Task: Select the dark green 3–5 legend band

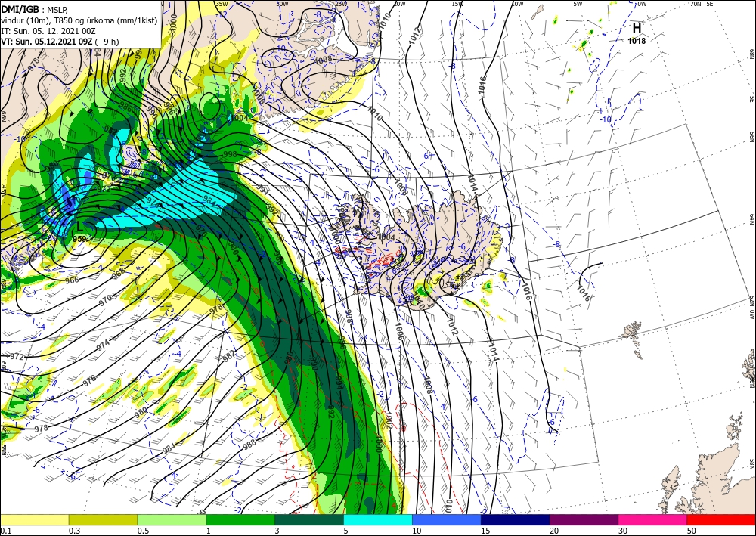Action: coord(309,519)
